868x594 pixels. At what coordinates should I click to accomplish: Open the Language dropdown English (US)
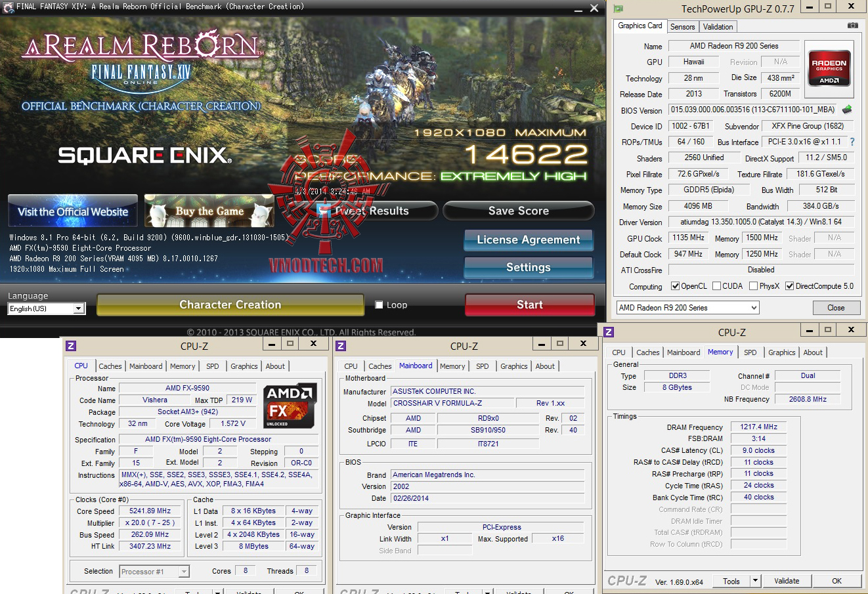pyautogui.click(x=47, y=308)
